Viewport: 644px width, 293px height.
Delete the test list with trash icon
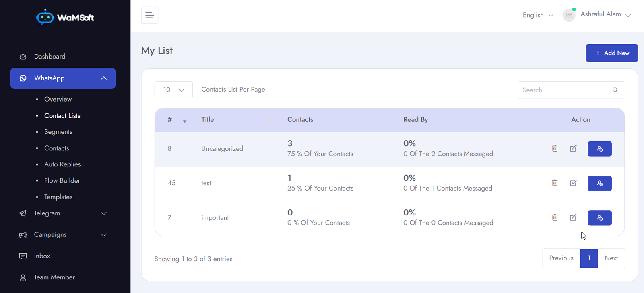pos(555,183)
